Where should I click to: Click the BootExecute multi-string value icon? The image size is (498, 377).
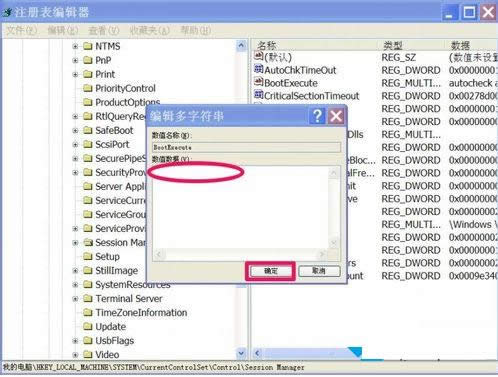click(258, 81)
